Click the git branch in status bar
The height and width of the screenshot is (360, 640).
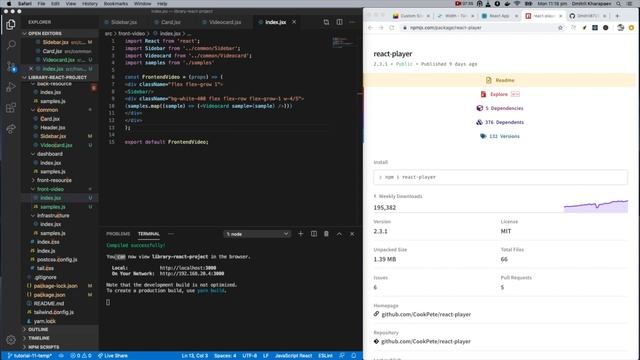coord(29,356)
